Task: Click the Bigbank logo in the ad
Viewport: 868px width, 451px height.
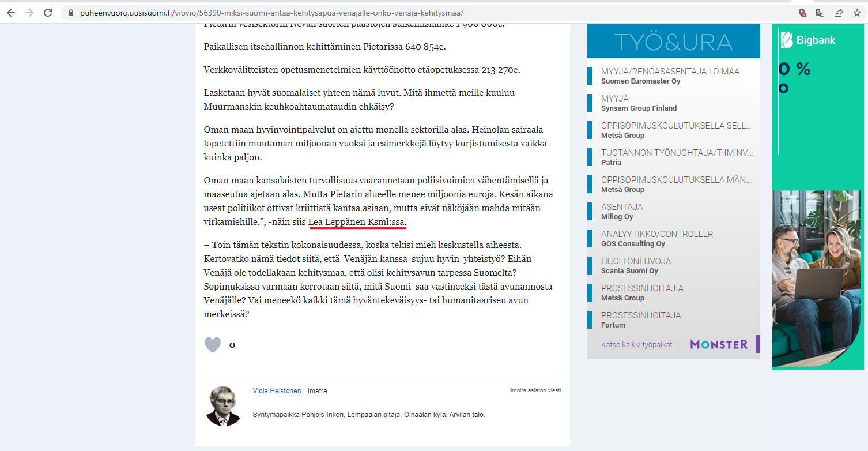Action: click(808, 40)
